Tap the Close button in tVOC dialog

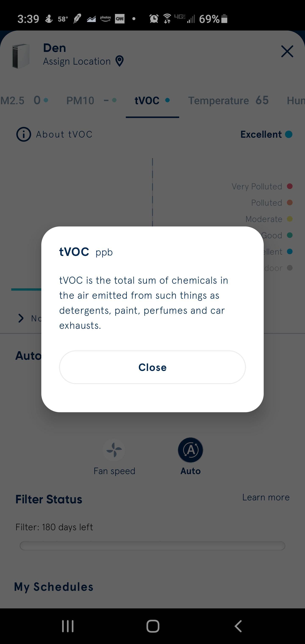[152, 367]
